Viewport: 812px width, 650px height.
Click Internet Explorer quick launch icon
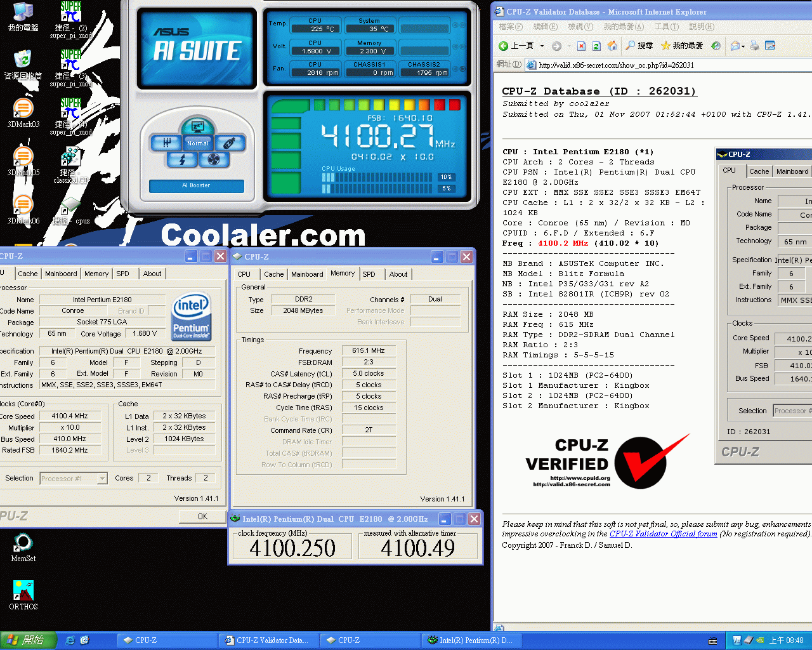coord(70,640)
